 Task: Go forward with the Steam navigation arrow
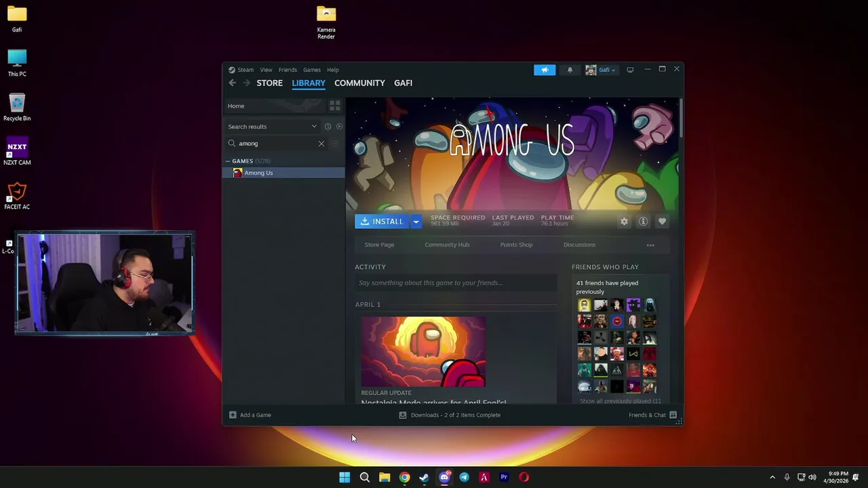(246, 83)
